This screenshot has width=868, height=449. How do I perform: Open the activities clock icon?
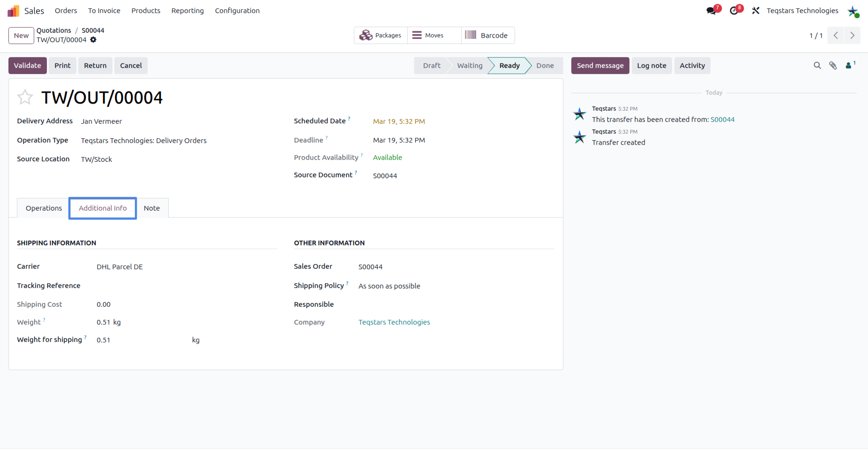point(734,11)
